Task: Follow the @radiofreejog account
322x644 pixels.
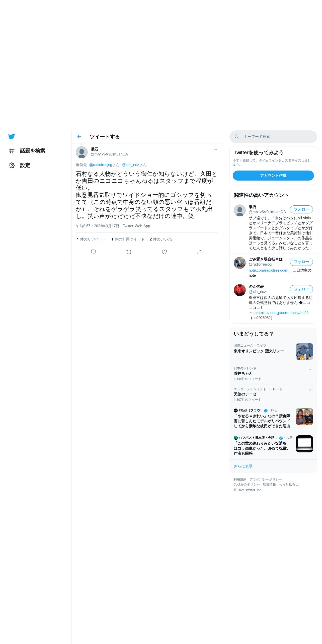Action: [301, 262]
